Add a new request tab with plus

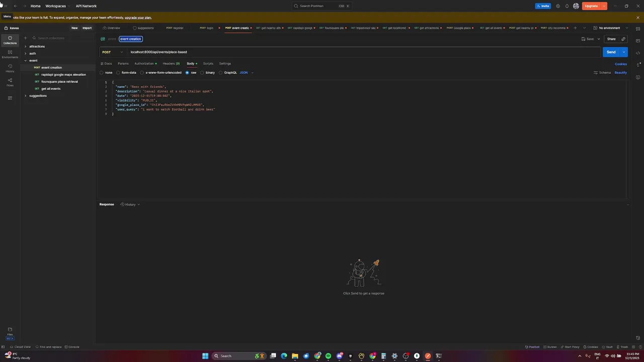[575, 28]
